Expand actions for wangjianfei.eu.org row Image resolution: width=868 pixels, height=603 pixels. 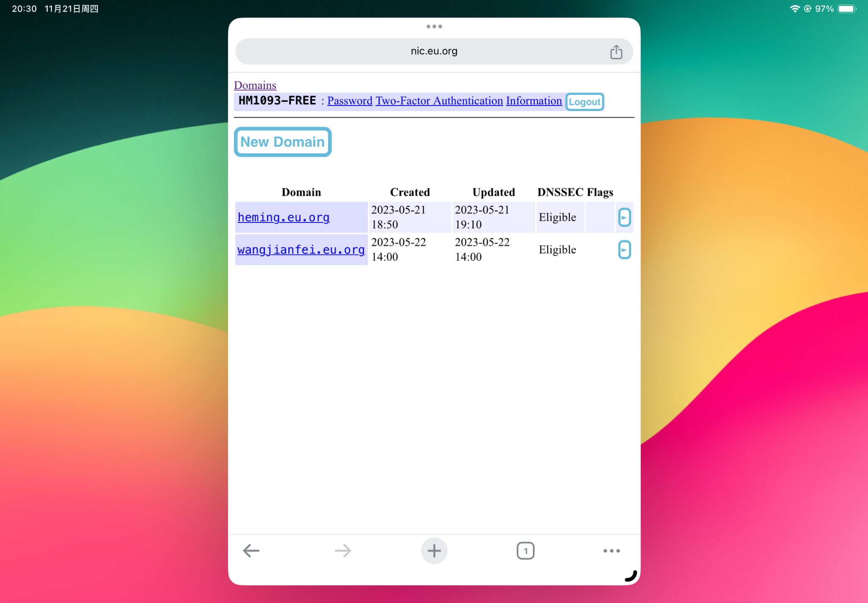pos(624,250)
